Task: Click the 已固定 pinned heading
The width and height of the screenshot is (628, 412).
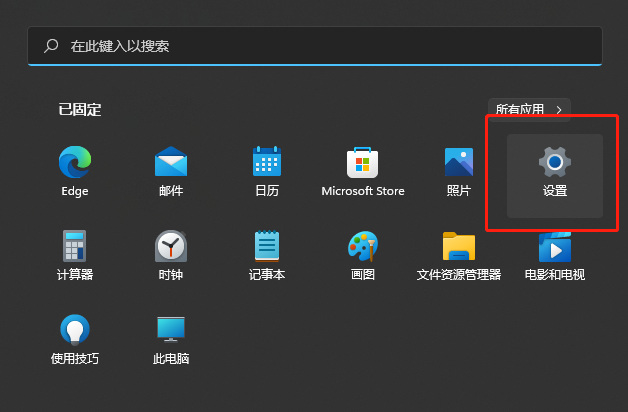Action: click(x=80, y=109)
